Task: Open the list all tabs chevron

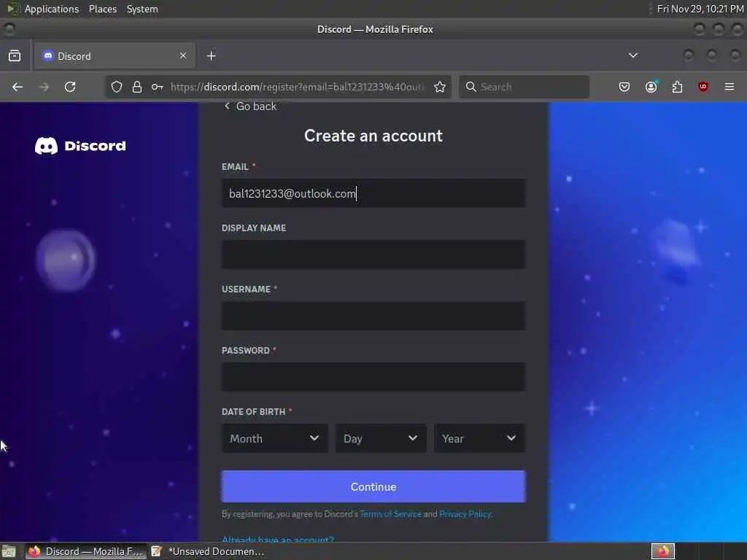Action: [632, 55]
